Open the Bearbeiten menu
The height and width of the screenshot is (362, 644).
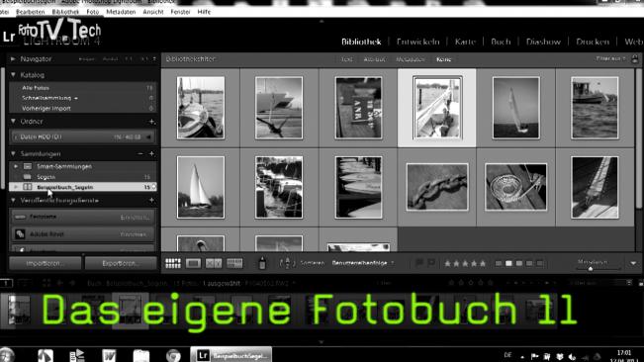31,12
